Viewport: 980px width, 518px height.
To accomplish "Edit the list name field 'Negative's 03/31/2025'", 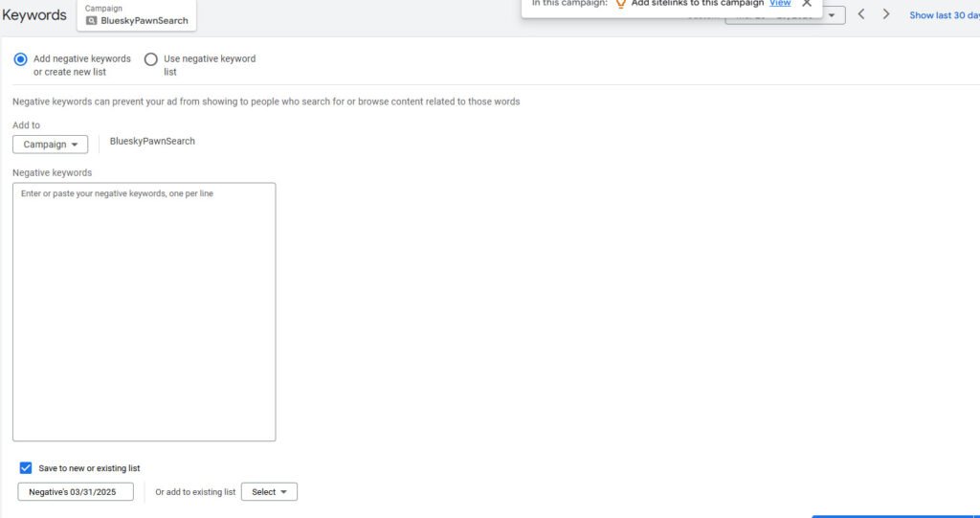I will point(76,492).
